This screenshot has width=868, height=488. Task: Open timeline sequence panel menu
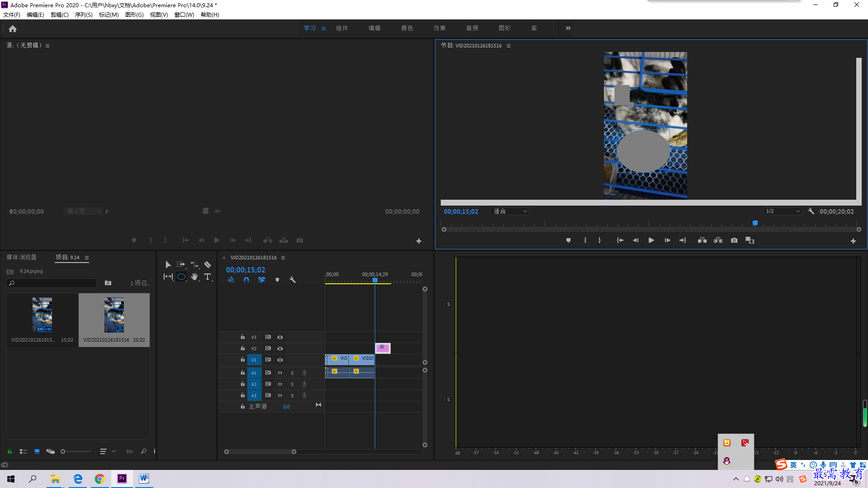point(283,258)
